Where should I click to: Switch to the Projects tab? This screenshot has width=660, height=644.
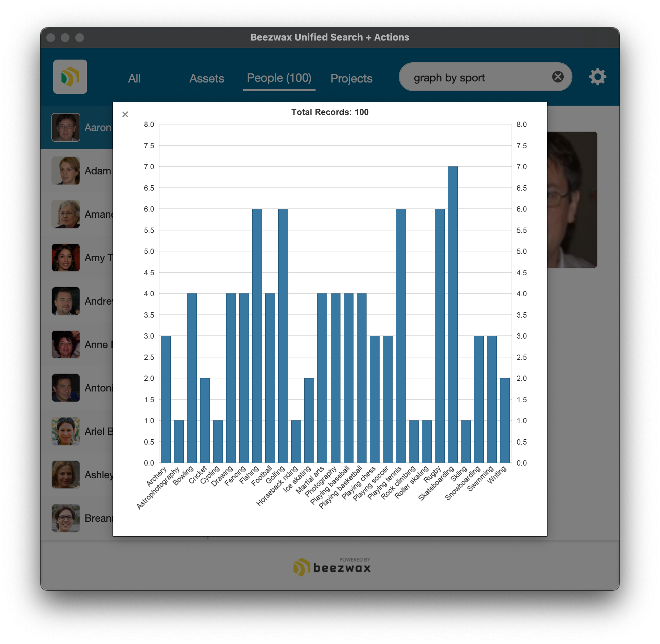coord(351,79)
